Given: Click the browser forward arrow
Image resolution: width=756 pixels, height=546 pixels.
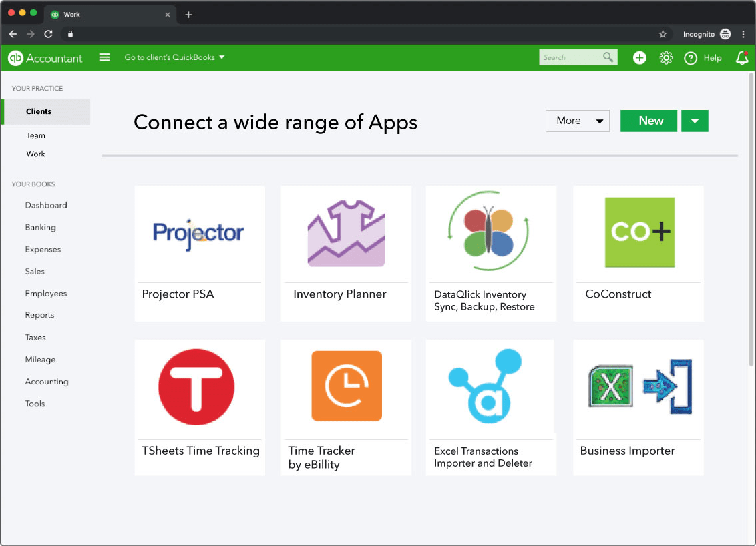Looking at the screenshot, I should [30, 34].
